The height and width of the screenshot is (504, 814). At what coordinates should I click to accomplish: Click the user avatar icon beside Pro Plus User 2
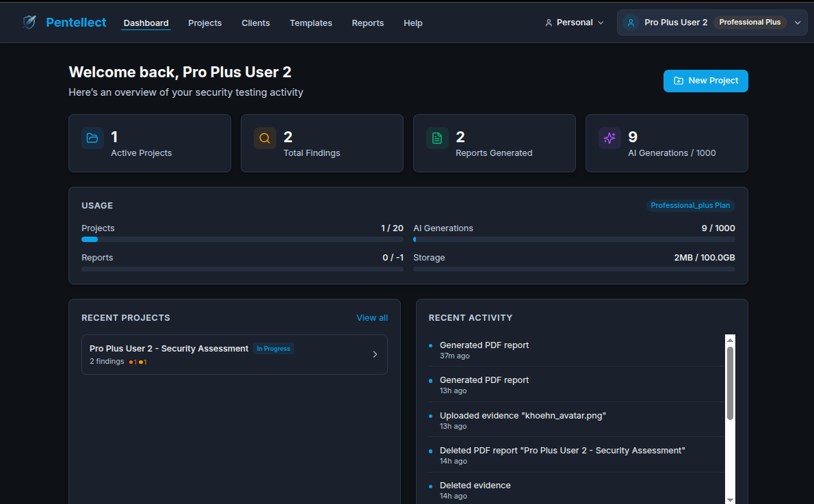(x=631, y=23)
